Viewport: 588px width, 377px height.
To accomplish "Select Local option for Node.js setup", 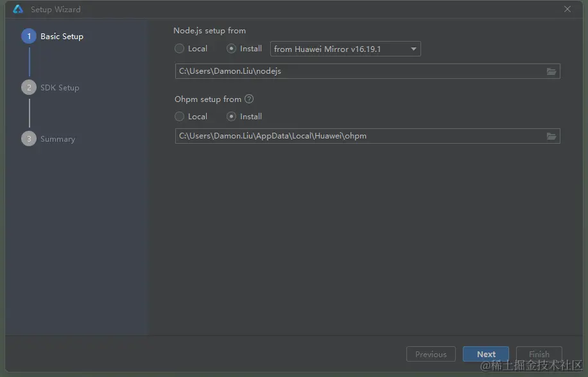I will pos(191,49).
